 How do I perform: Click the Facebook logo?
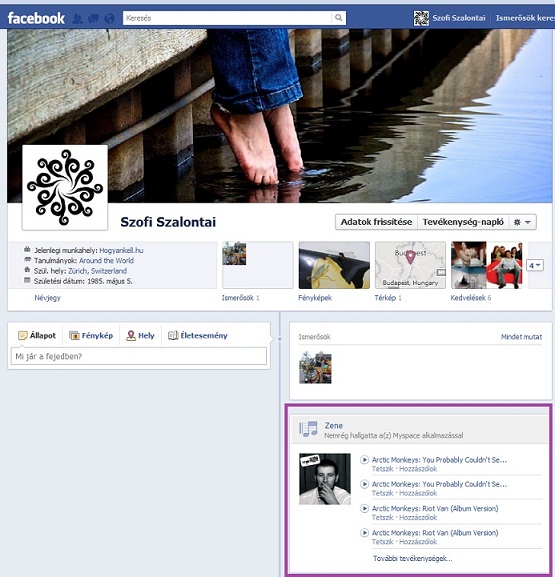[36, 18]
